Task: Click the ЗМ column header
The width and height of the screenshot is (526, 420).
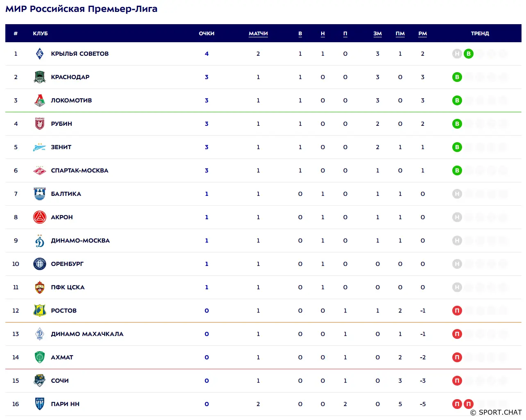Action: point(378,34)
